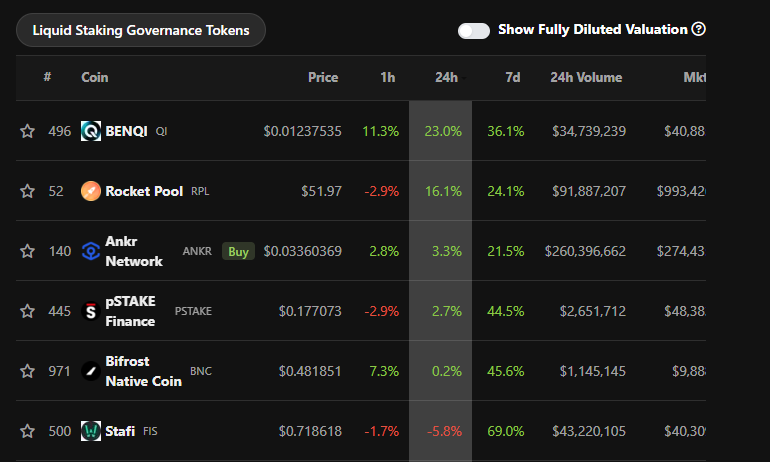770x462 pixels.
Task: Open Rocket Pool coin name link
Action: (144, 191)
